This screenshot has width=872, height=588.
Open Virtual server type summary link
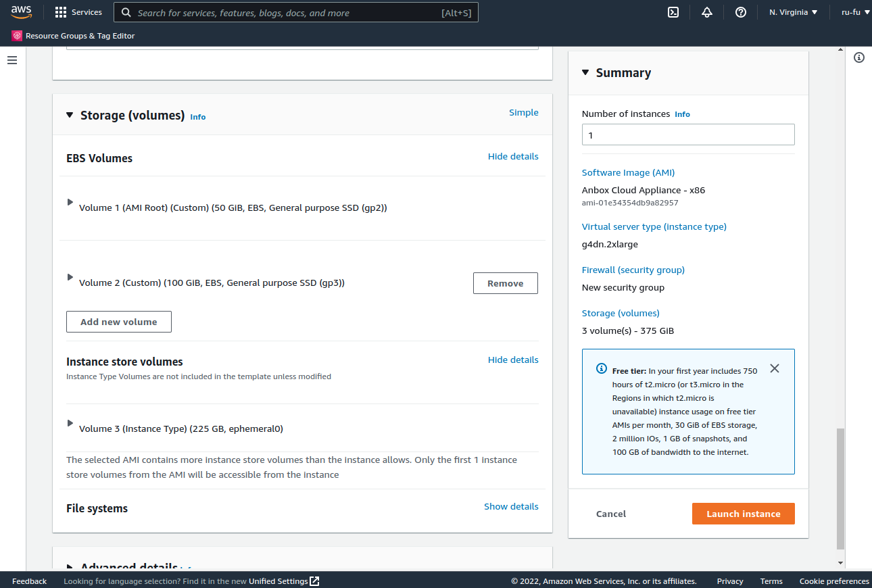pos(654,226)
